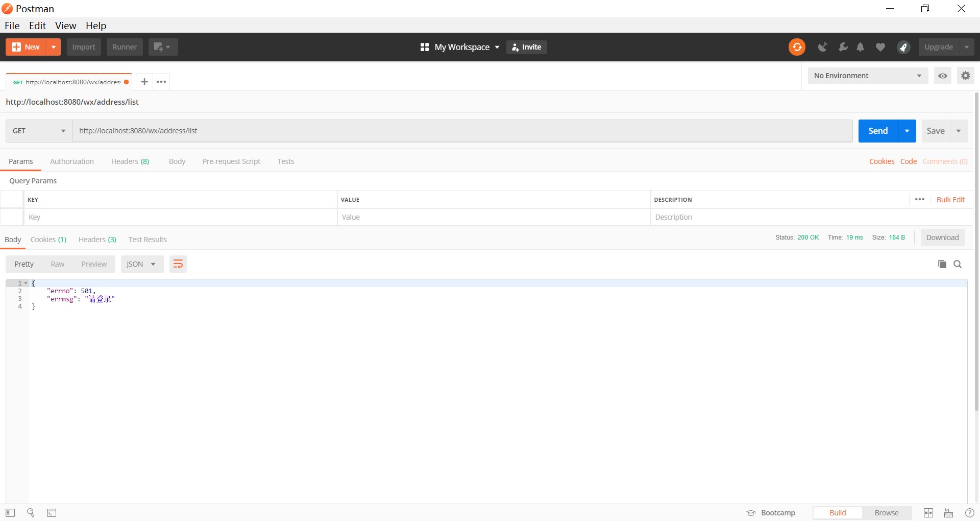Open Manage Environments gear icon
The image size is (980, 521).
pos(965,76)
